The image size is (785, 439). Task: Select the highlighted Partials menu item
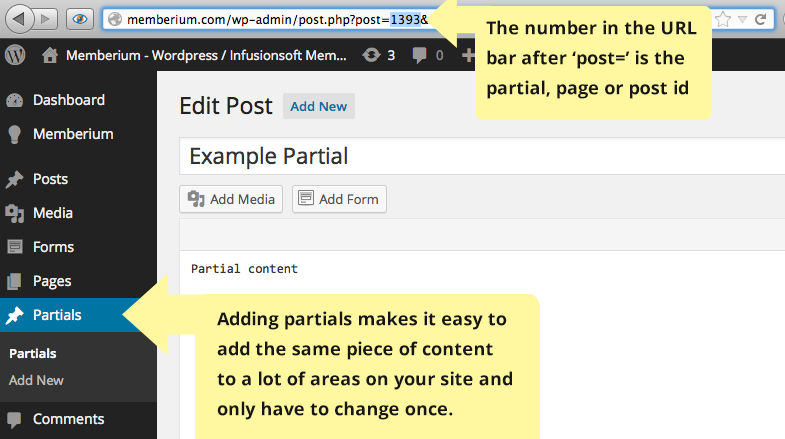tap(78, 315)
